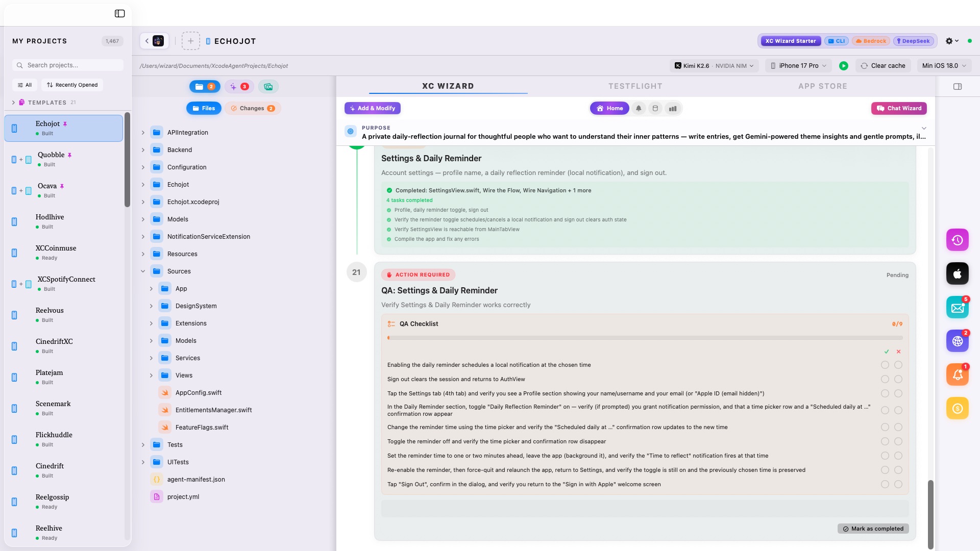This screenshot has width=980, height=551.
Task: Expand the DesignSystem folder
Action: click(x=151, y=306)
